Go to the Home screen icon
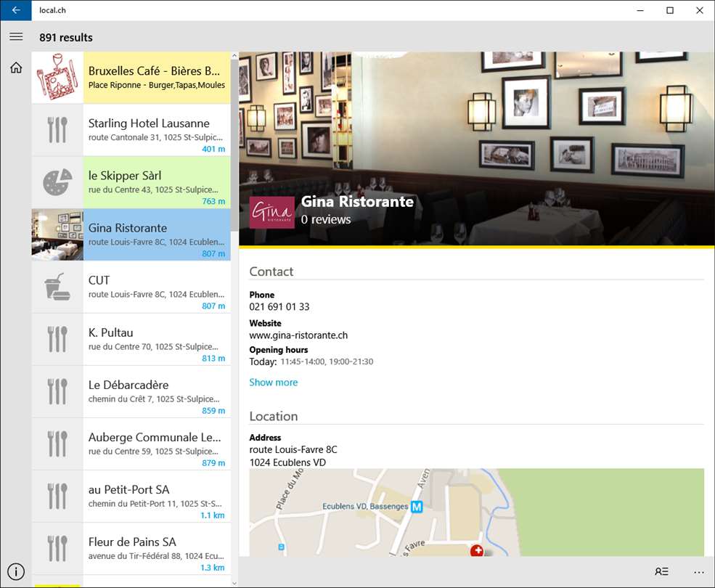The width and height of the screenshot is (715, 588). [x=16, y=68]
